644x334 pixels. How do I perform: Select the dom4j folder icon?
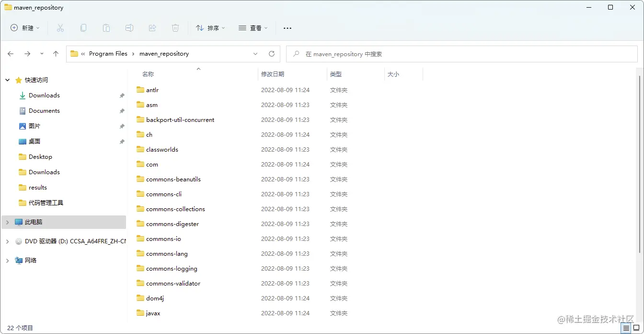140,298
